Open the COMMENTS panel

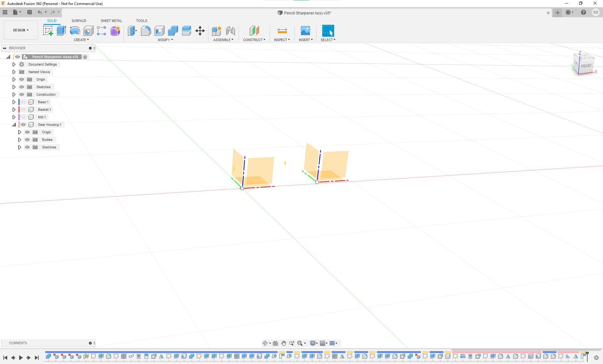pyautogui.click(x=18, y=343)
